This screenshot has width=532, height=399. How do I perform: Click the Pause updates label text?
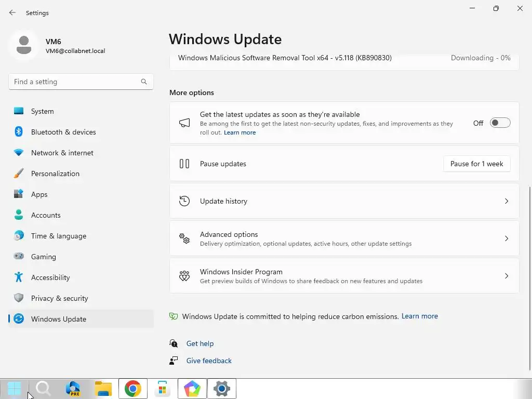(223, 164)
